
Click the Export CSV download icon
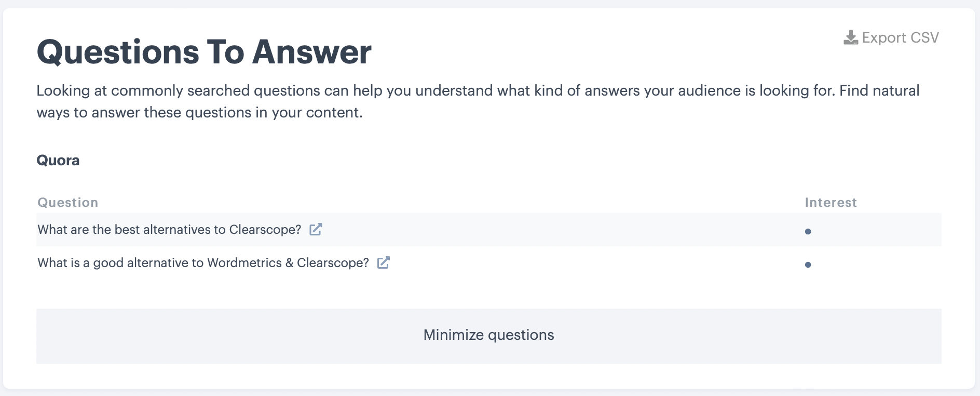coord(850,37)
